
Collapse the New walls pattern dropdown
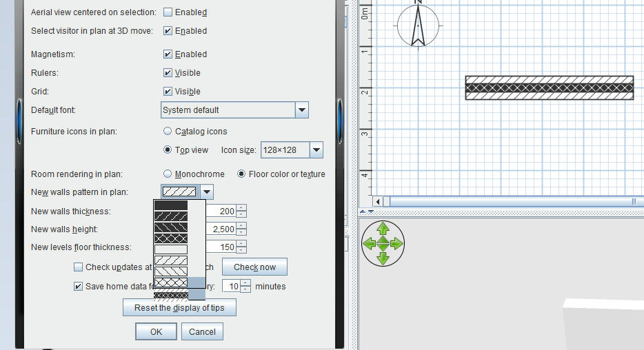[x=208, y=192]
